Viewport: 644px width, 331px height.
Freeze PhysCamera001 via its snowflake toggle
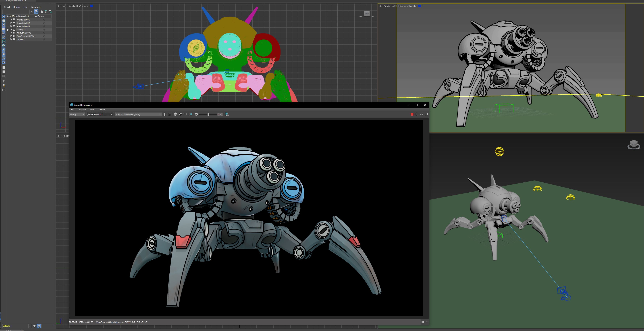point(44,33)
